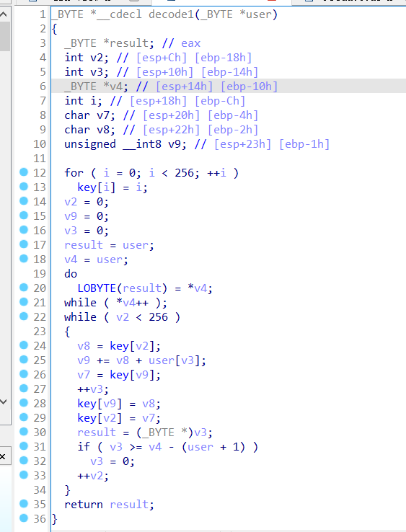Click v2 in declaration on line 4

[97, 58]
